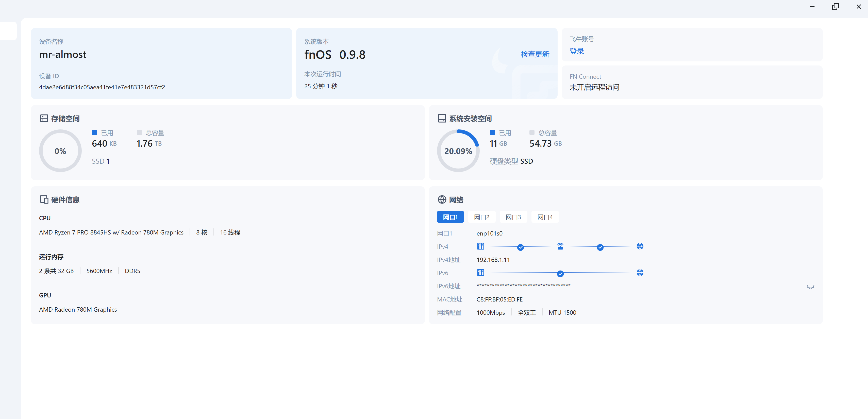Switch to the 网口2 tab
Viewport: 868px width, 419px height.
tap(481, 217)
